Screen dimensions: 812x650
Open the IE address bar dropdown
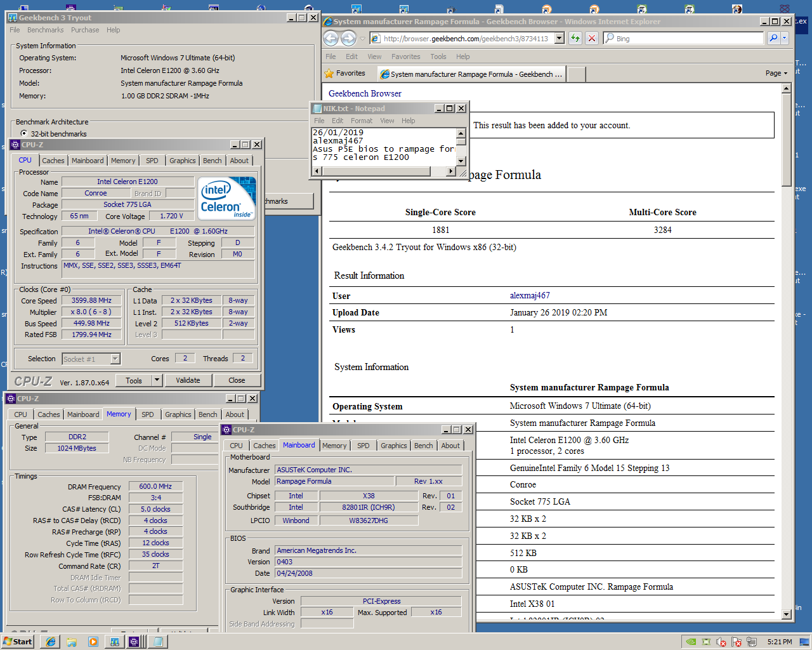point(559,39)
